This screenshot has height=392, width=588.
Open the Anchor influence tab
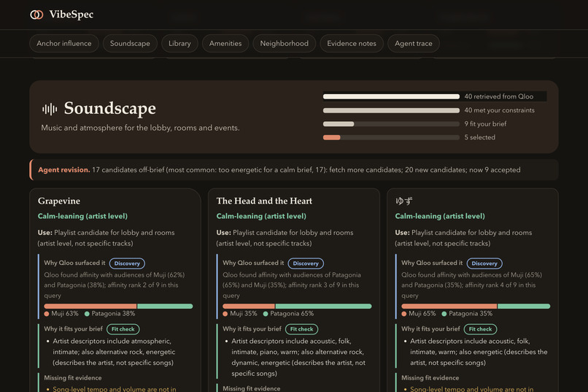pos(64,44)
